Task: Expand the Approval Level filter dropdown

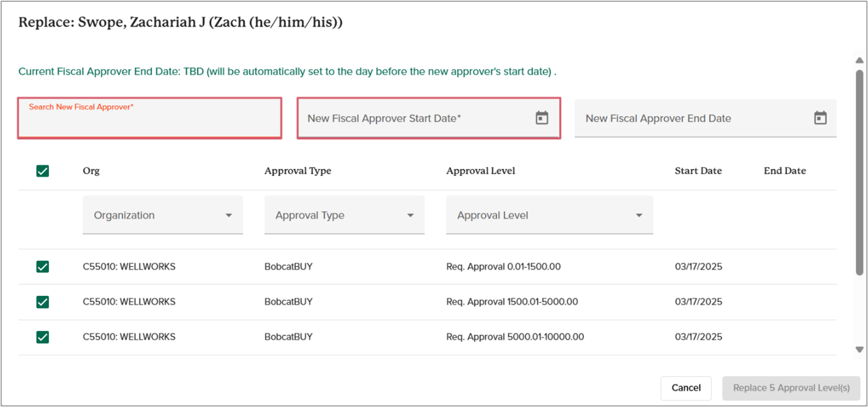Action: pos(549,215)
